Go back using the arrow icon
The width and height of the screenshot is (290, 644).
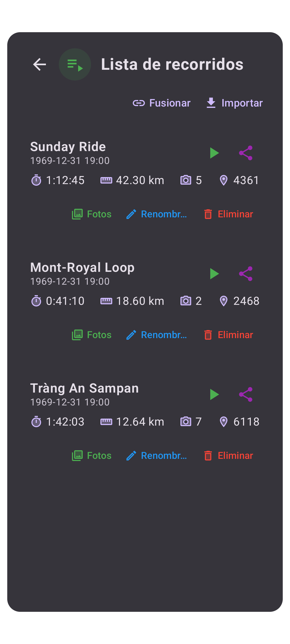point(39,64)
